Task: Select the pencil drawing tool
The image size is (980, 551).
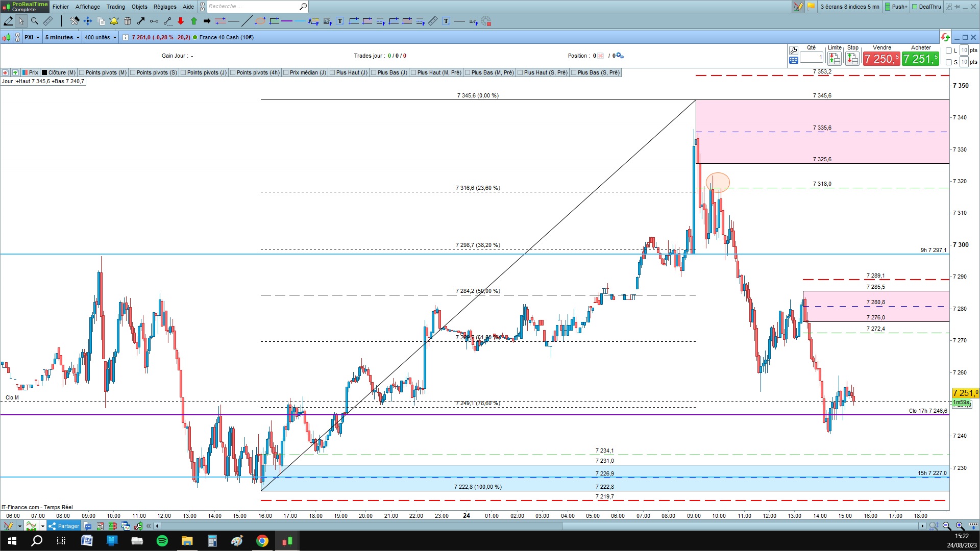Action: click(8, 21)
